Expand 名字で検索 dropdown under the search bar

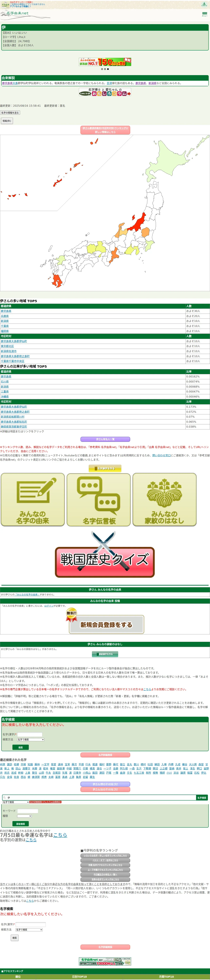tap(16, 802)
